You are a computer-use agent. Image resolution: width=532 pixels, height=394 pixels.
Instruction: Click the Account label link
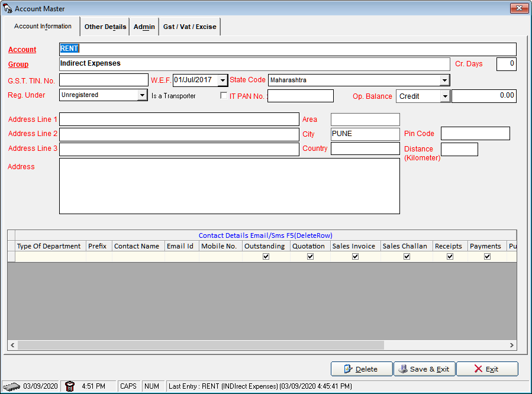22,50
